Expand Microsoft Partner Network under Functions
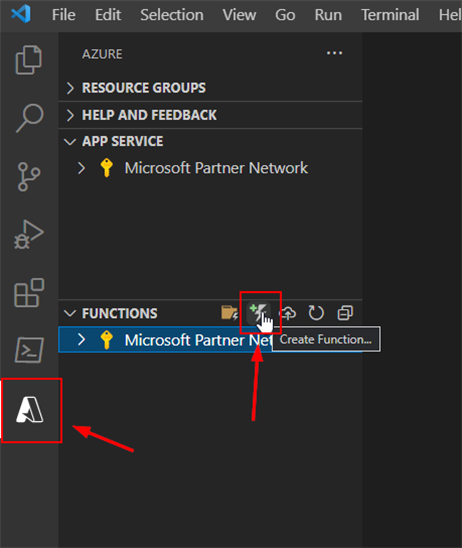This screenshot has height=548, width=462. tap(81, 339)
